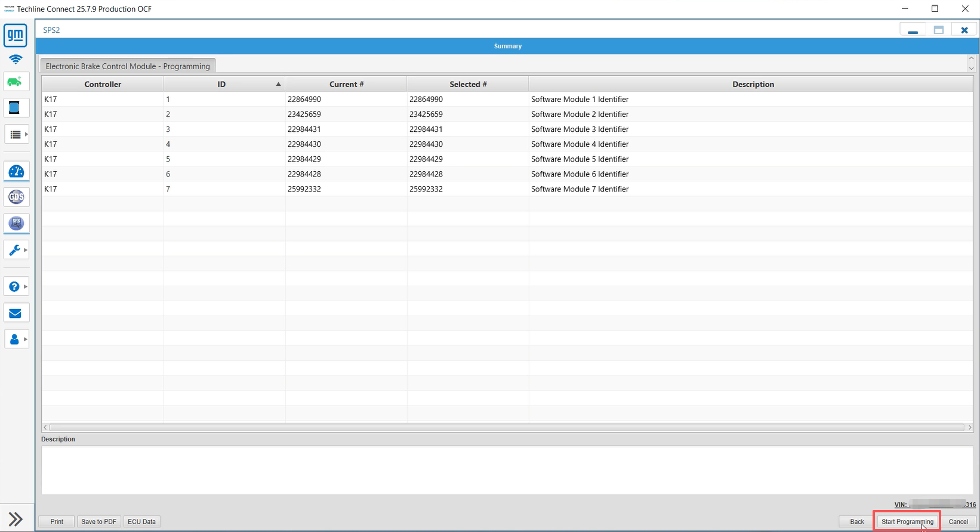The image size is (980, 532).
Task: Expand the user profile menu
Action: (x=16, y=339)
